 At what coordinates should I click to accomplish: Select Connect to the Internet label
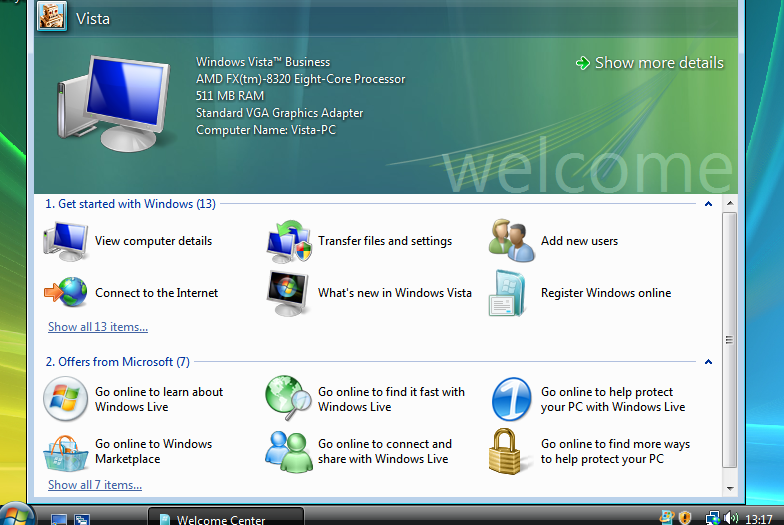click(x=156, y=293)
